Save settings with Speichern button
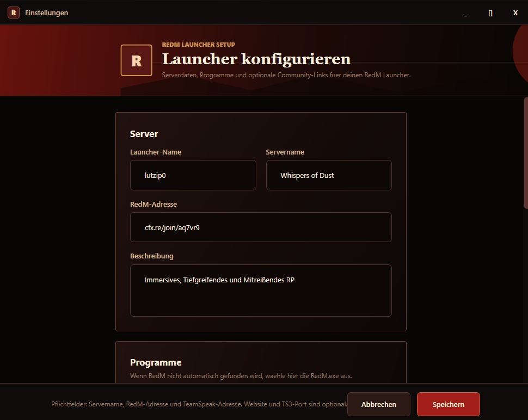 coord(448,404)
